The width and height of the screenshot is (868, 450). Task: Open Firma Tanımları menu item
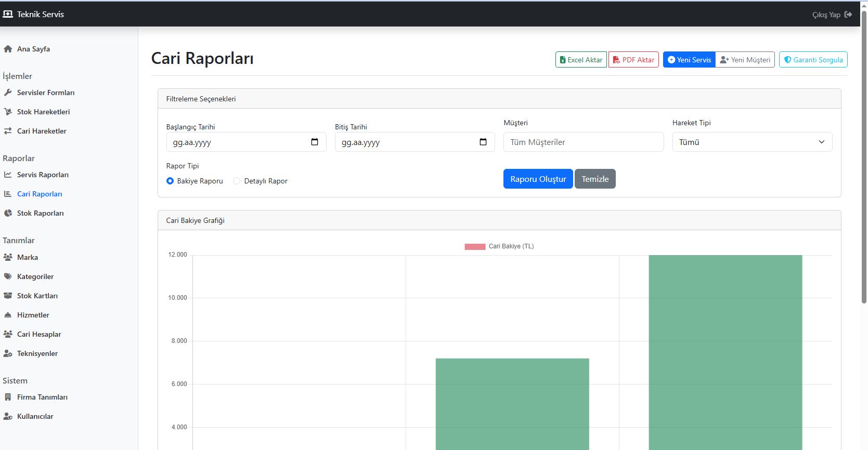(x=42, y=397)
